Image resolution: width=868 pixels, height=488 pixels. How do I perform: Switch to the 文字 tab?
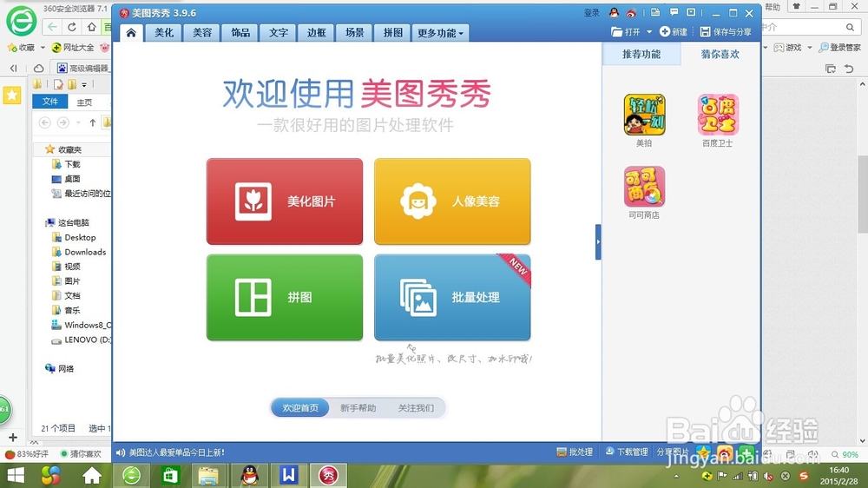coord(279,33)
